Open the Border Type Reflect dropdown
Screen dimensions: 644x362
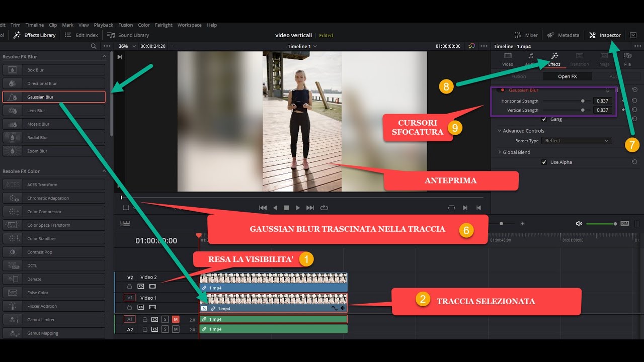[x=577, y=141]
